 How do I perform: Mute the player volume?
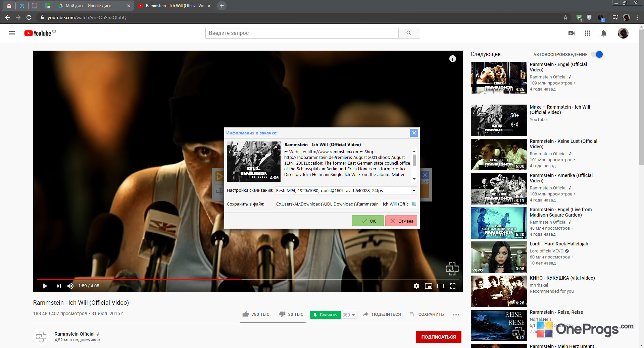tap(70, 286)
